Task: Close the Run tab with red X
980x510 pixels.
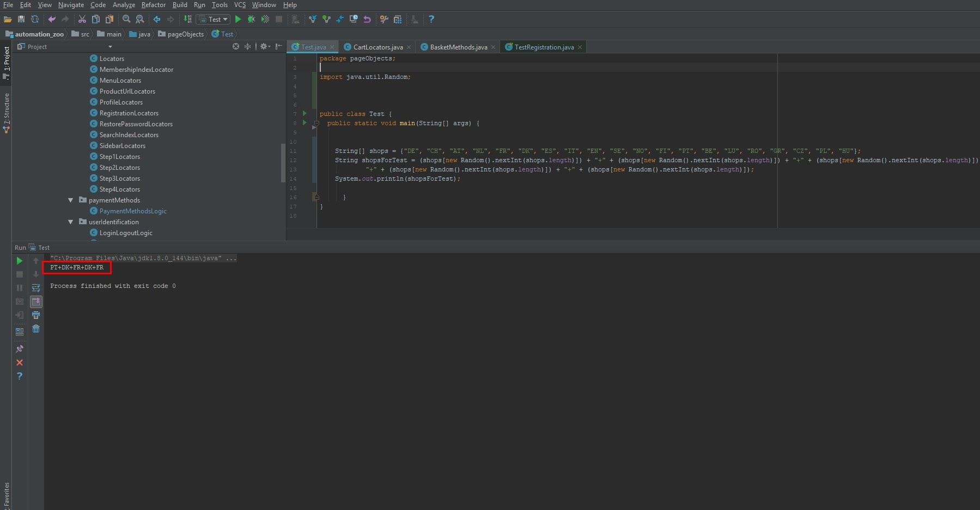Action: (x=20, y=362)
